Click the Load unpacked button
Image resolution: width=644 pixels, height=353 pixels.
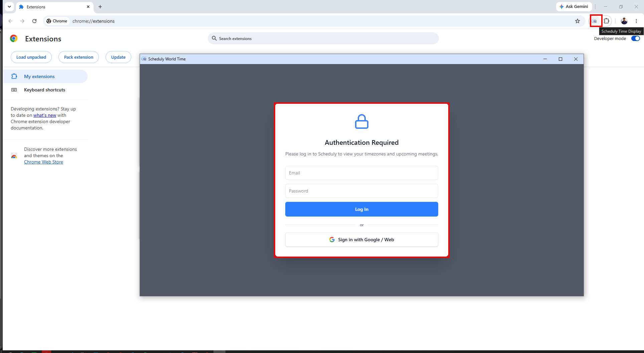point(31,57)
